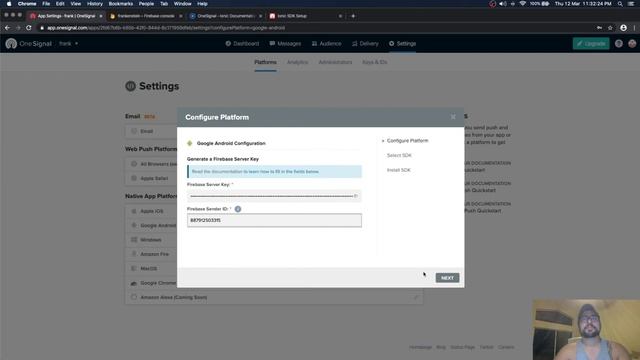640x360 pixels.
Task: Click the Upgrade button
Action: coord(591,44)
